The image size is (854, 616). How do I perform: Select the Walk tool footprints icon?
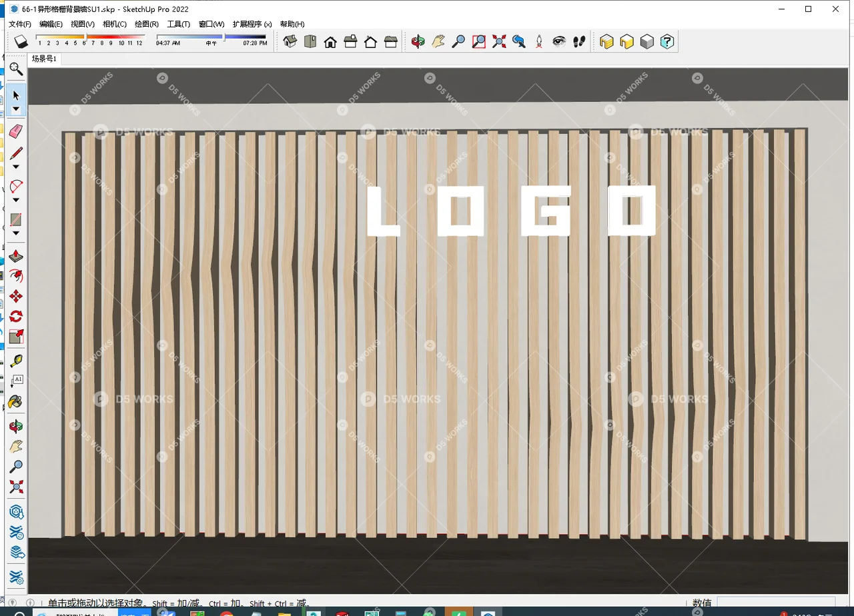point(580,41)
